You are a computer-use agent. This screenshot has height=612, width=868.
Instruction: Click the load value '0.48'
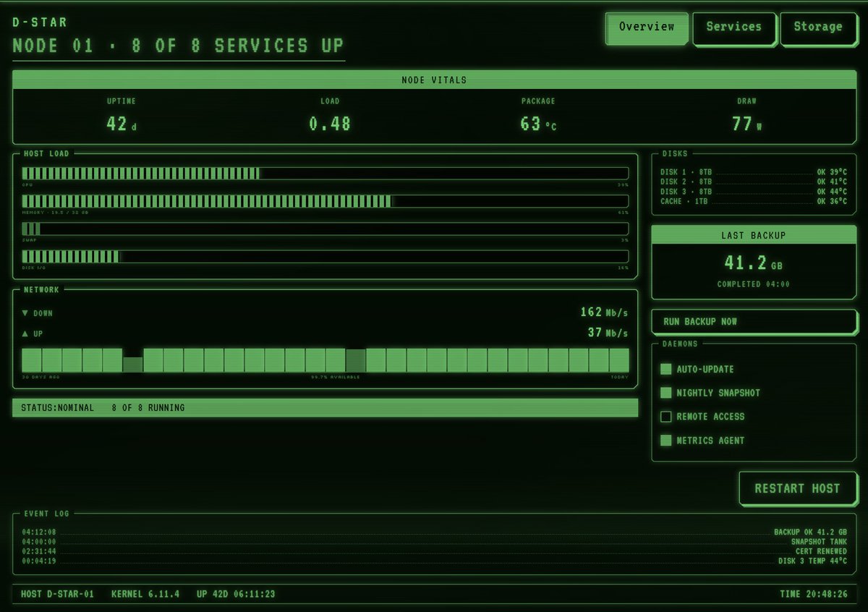tap(330, 124)
